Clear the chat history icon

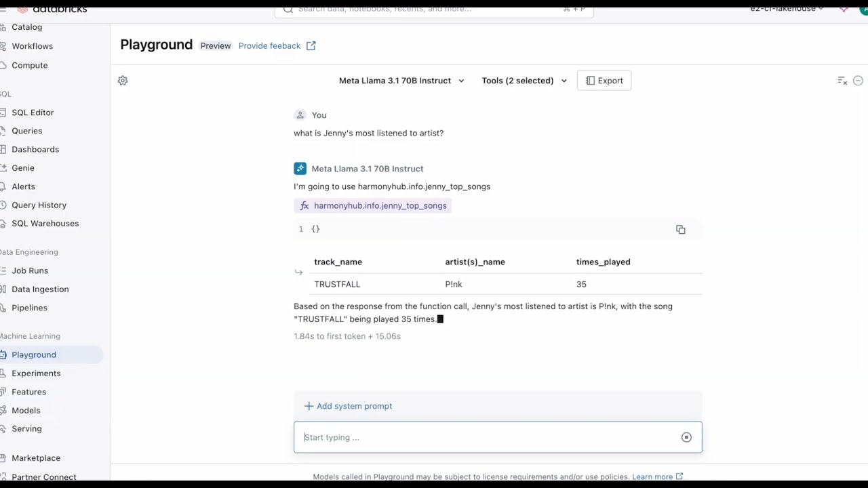[x=842, y=81]
